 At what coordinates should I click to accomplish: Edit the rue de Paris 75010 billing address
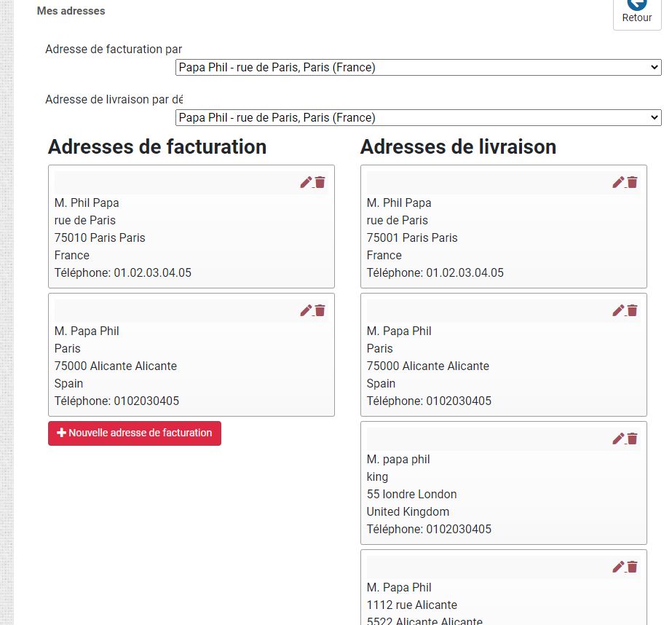[306, 182]
